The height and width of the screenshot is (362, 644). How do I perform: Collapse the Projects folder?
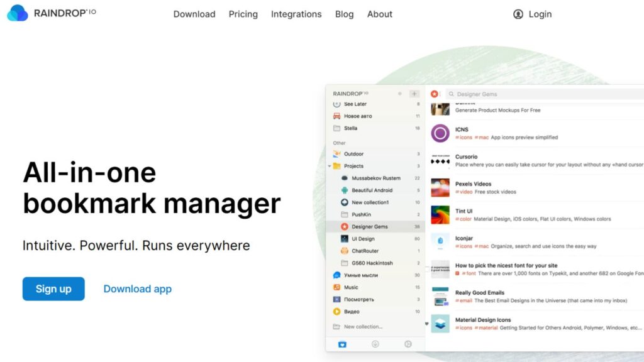330,165
